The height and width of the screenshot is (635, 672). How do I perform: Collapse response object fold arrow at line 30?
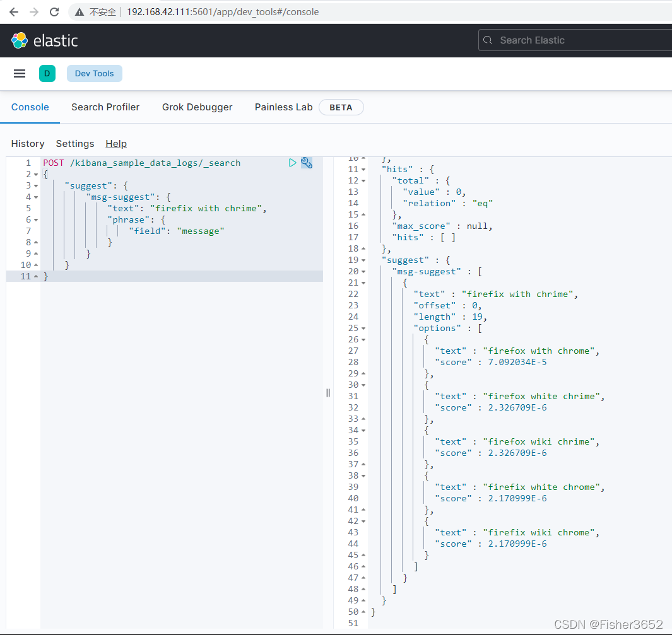click(363, 385)
